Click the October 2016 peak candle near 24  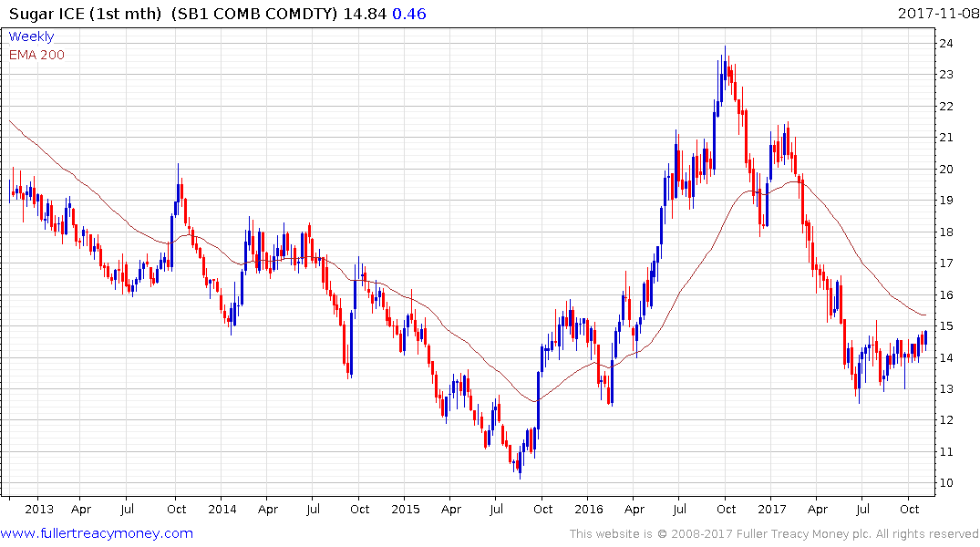click(725, 68)
